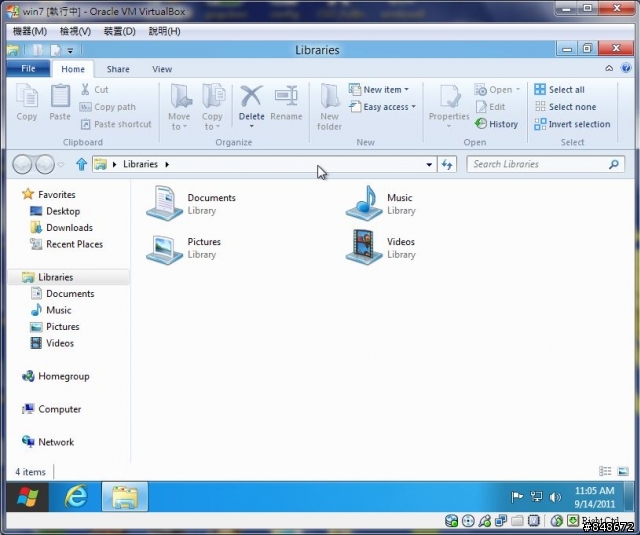Image resolution: width=640 pixels, height=535 pixels.
Task: Select Videos under Libraries in sidebar
Action: coord(52,343)
